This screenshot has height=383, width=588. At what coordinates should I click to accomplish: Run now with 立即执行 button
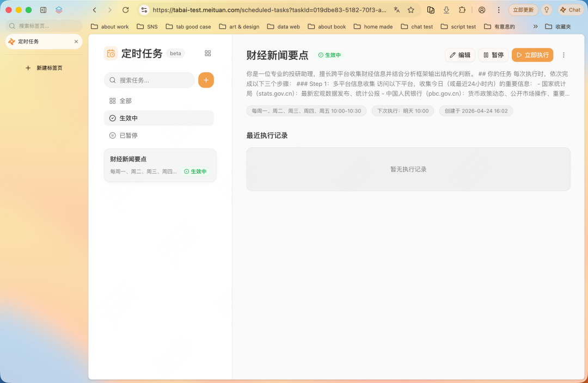click(532, 55)
